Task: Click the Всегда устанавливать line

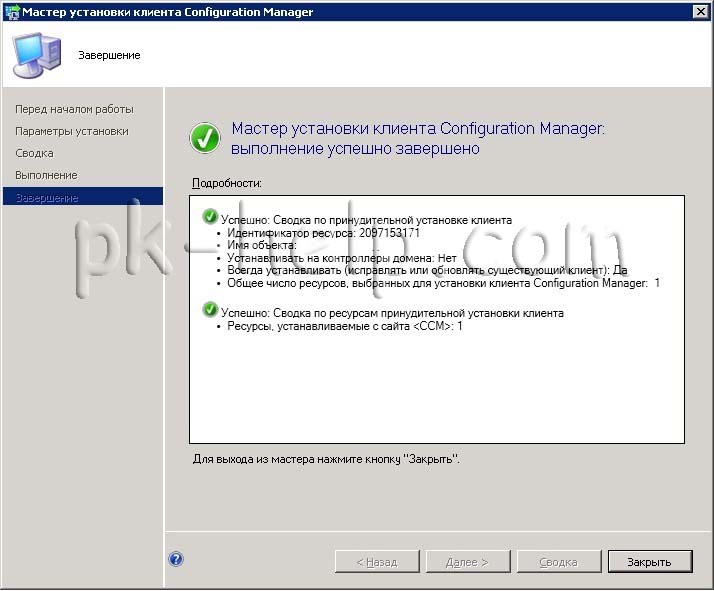Action: pos(427,270)
